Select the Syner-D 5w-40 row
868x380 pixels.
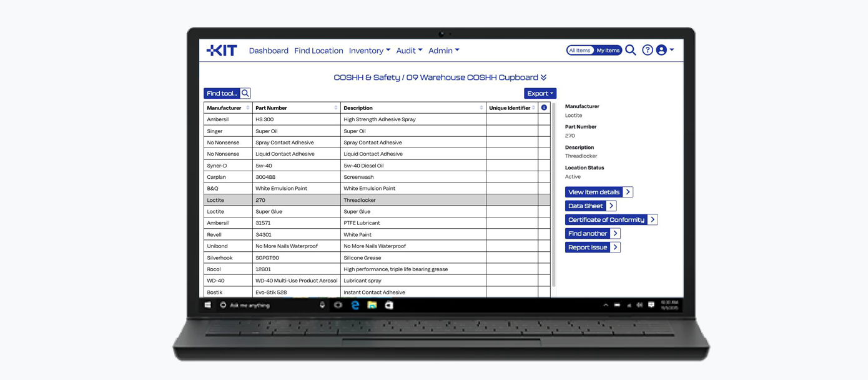click(x=377, y=166)
